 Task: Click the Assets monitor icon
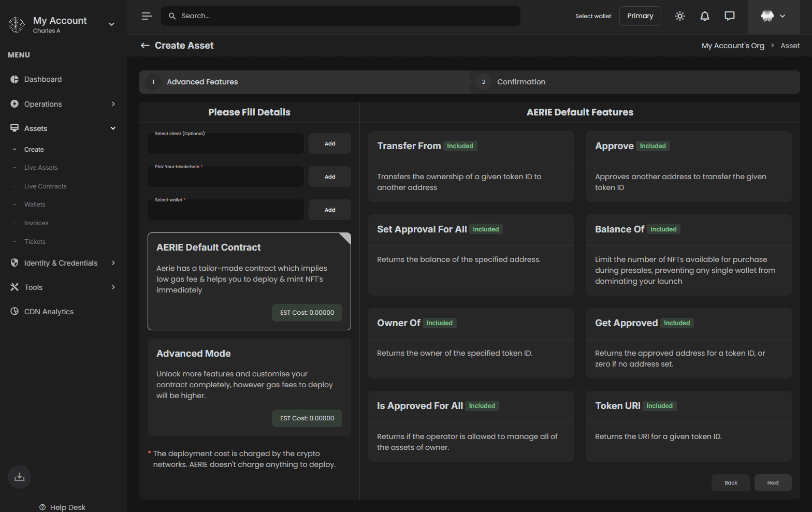pyautogui.click(x=15, y=128)
